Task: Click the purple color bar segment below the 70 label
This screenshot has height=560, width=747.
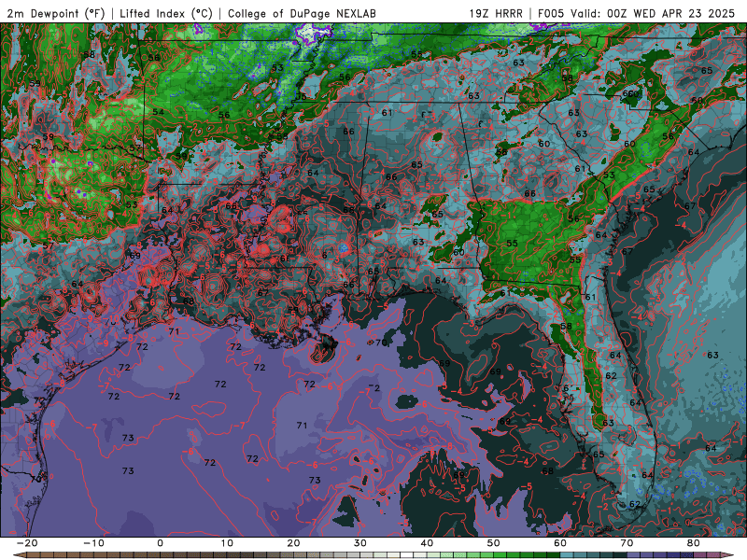Action: point(634,555)
